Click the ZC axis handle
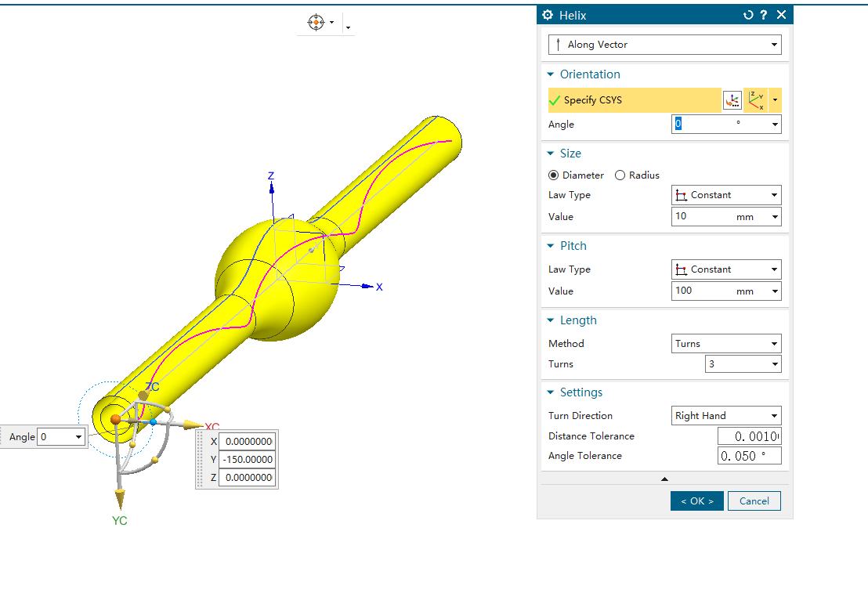 point(143,396)
